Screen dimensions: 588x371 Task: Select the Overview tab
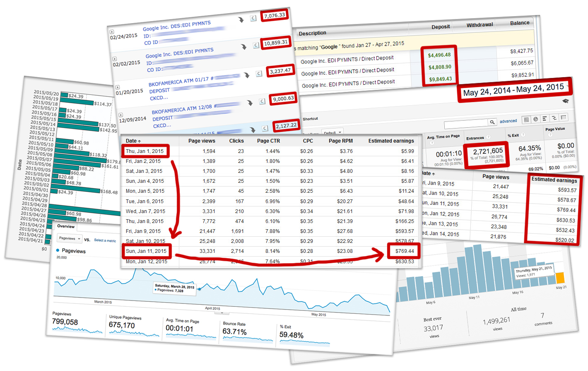click(x=66, y=226)
